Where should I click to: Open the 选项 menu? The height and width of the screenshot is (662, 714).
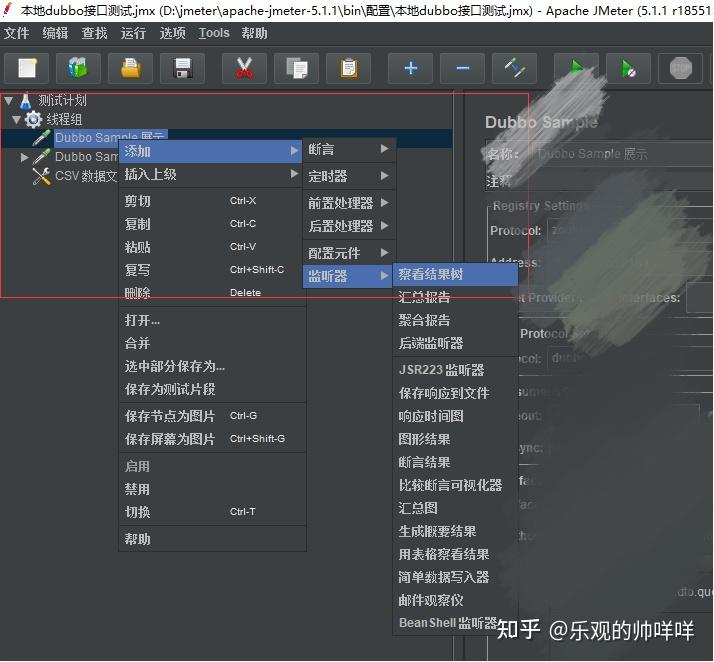[x=172, y=33]
